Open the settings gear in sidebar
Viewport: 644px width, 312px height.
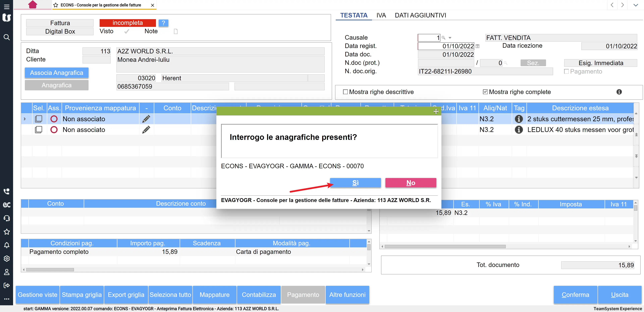pyautogui.click(x=7, y=258)
